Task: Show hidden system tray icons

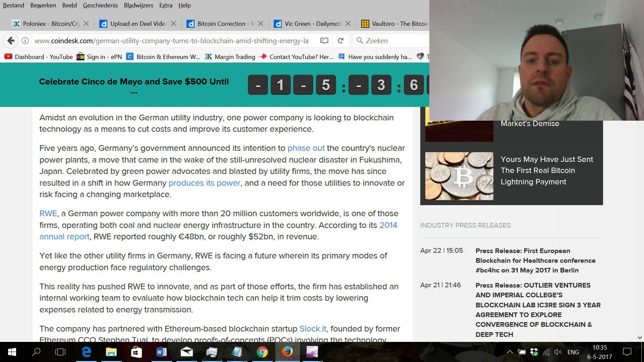Action: [510, 352]
